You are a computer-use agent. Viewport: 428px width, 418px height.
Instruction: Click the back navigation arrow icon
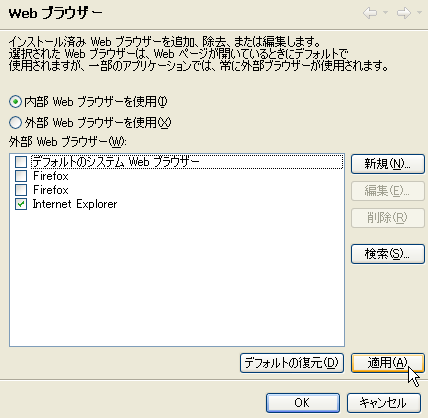coord(370,13)
